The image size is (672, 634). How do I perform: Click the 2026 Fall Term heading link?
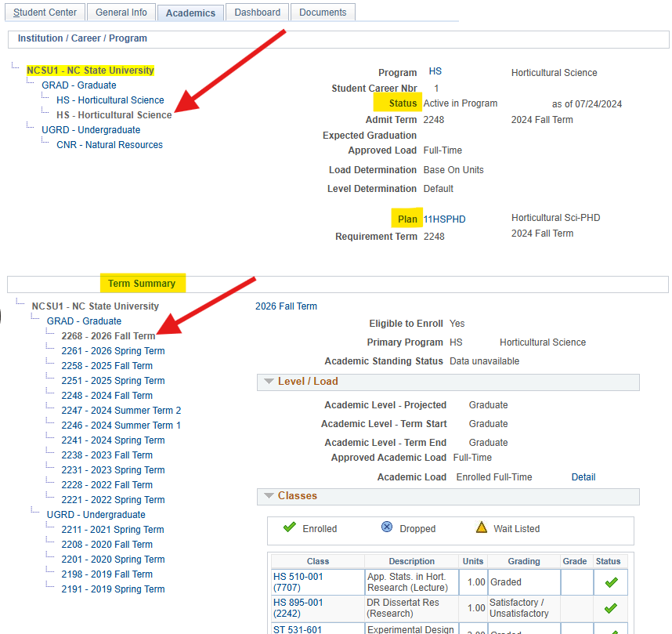click(x=287, y=306)
